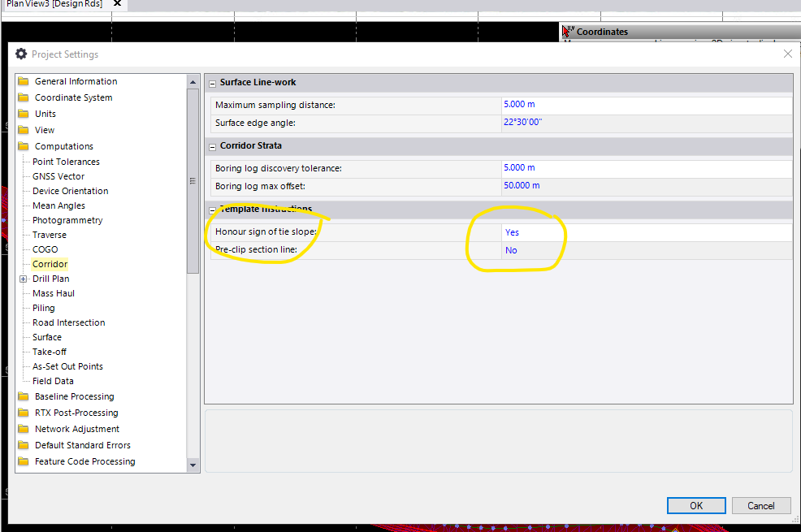Open Road Intersection settings
Image resolution: width=801 pixels, height=532 pixels.
[68, 322]
